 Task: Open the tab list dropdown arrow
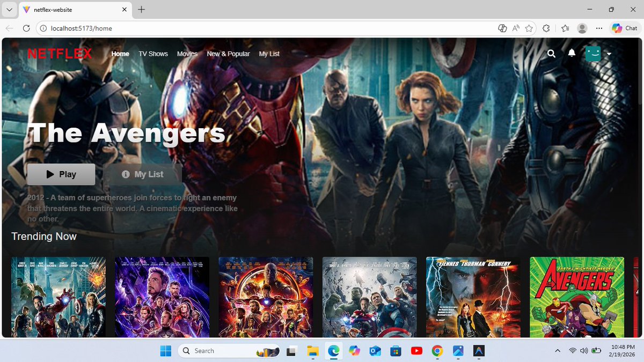[9, 10]
